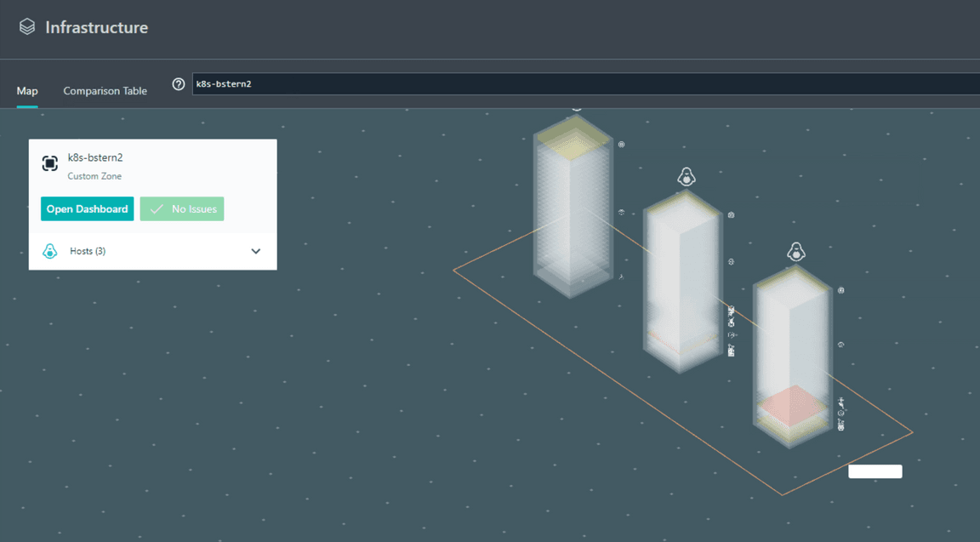
Task: Collapse the Hosts list using its chevron
Action: click(254, 251)
